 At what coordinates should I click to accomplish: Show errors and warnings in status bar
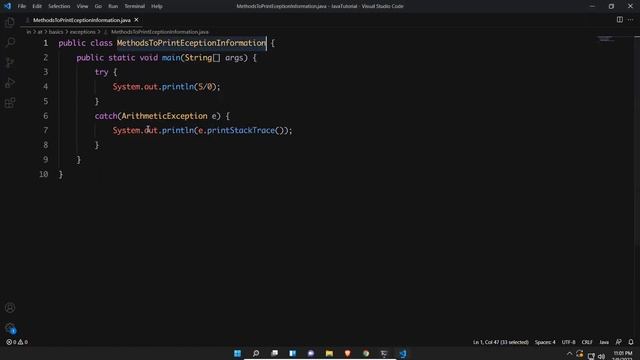click(17, 342)
